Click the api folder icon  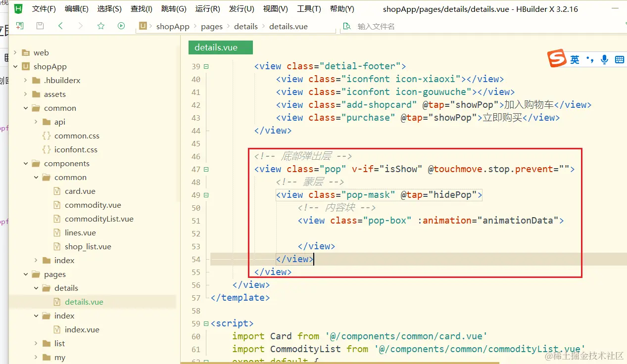tap(47, 122)
